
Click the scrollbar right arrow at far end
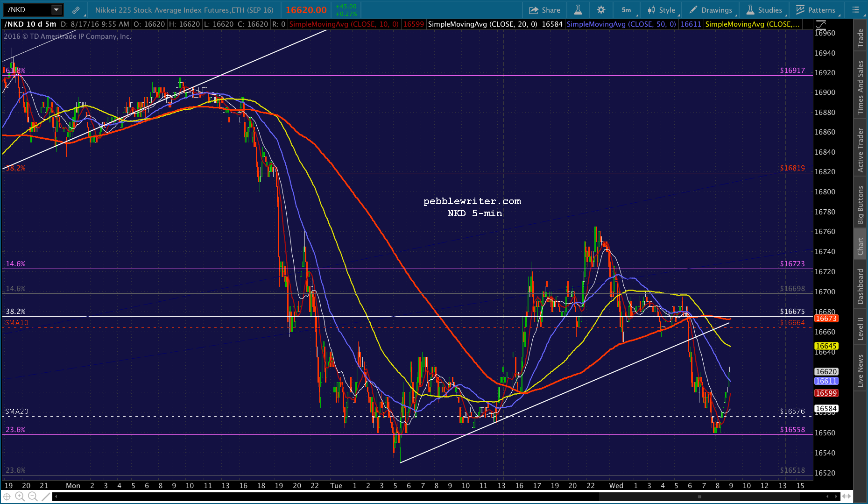click(835, 497)
